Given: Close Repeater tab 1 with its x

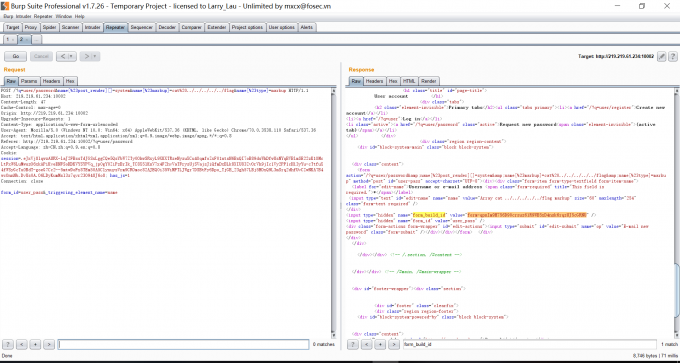Looking at the screenshot, I should click(13, 40).
